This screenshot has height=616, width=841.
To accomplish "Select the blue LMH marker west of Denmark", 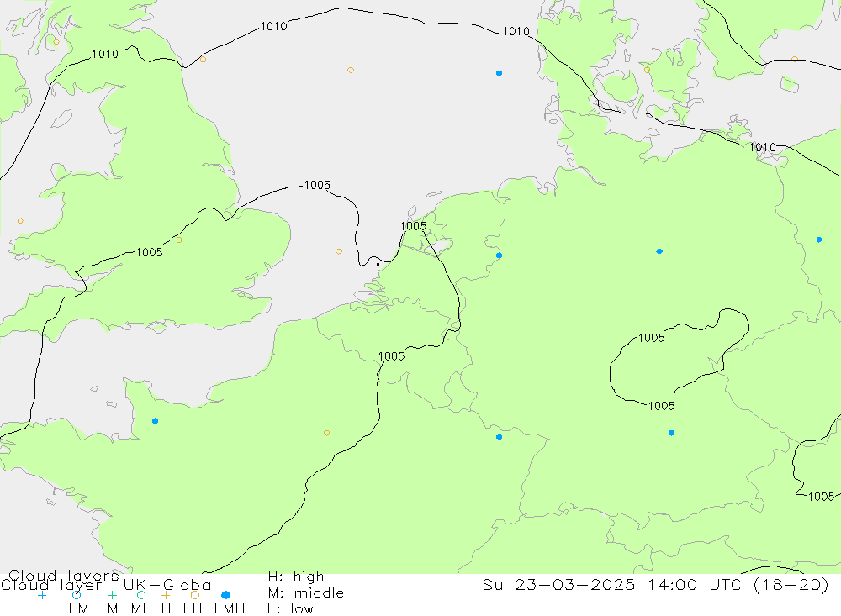I will 499,73.
